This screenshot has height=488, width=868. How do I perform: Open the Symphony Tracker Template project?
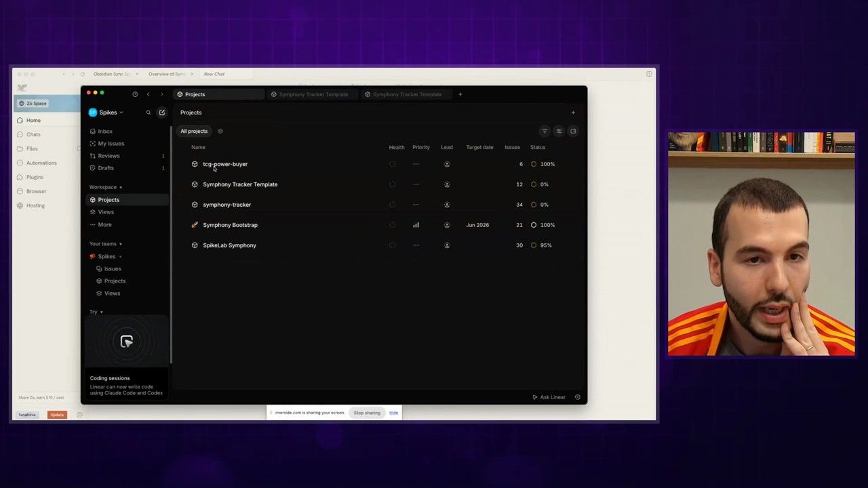(x=240, y=184)
